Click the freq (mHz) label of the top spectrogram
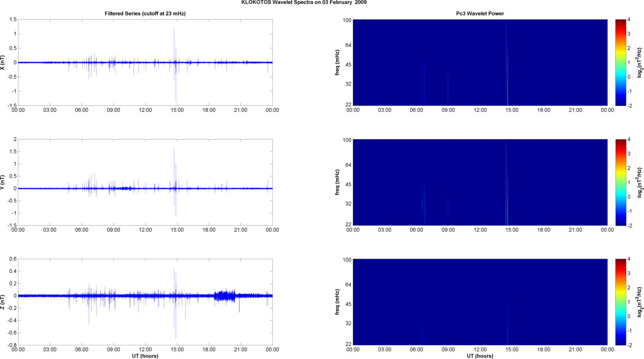The image size is (644, 359). (x=337, y=62)
